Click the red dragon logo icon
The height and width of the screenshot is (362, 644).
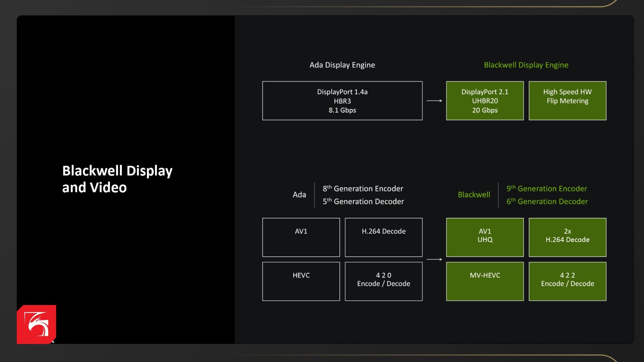(36, 324)
